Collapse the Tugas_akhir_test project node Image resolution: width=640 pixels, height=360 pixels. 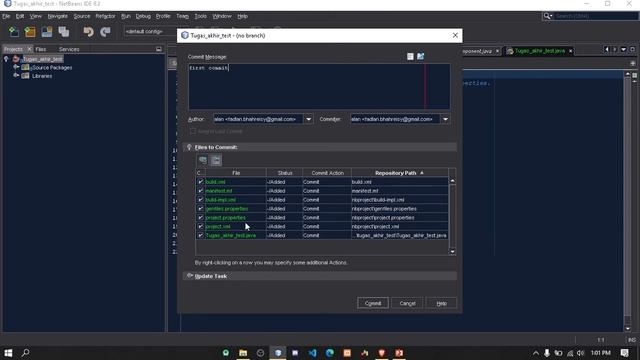tap(6, 59)
